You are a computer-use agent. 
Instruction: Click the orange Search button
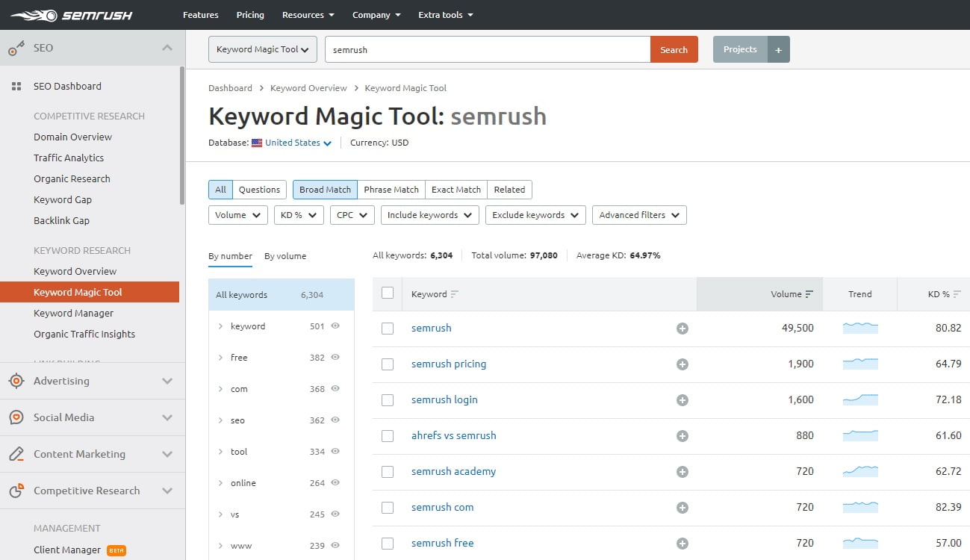tap(674, 49)
